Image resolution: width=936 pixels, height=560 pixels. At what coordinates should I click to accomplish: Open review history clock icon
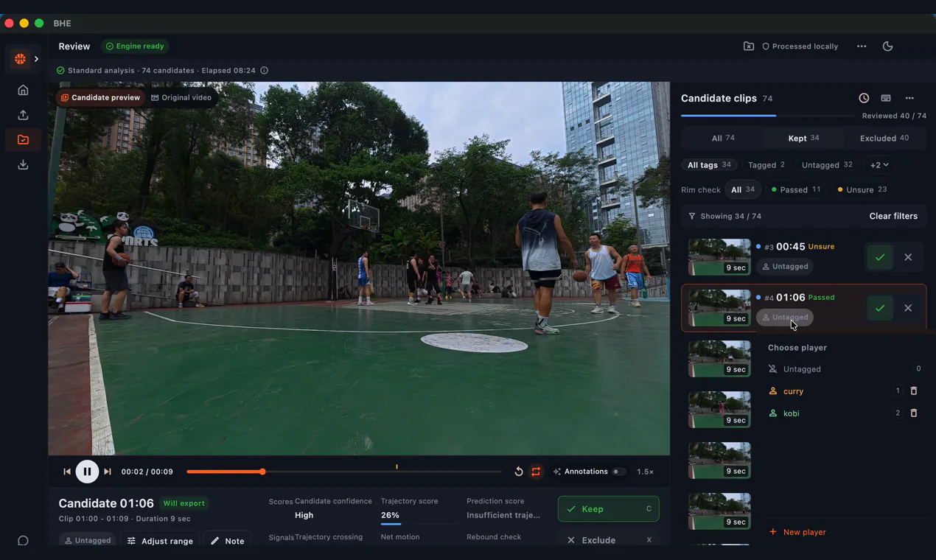864,98
